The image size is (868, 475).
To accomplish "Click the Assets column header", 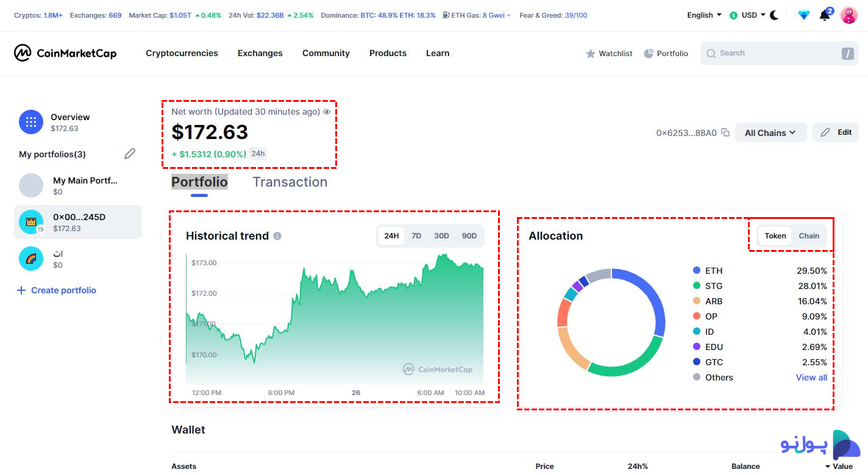I will pyautogui.click(x=184, y=466).
